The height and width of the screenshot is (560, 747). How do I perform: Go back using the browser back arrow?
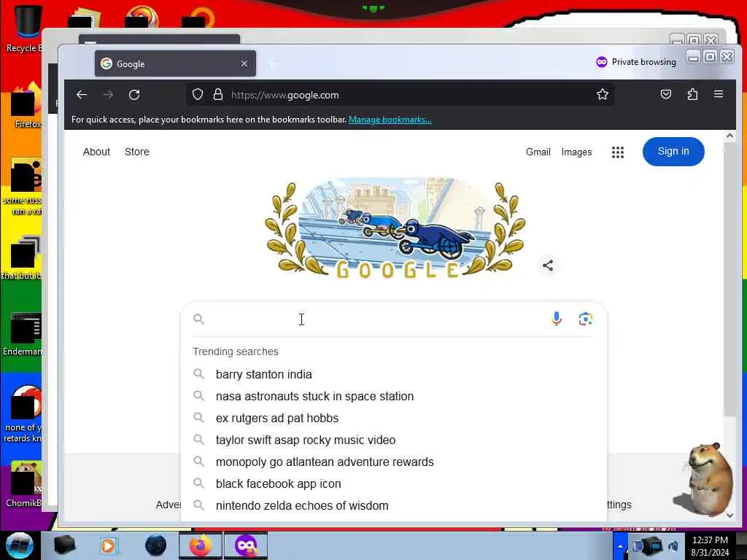pyautogui.click(x=82, y=95)
